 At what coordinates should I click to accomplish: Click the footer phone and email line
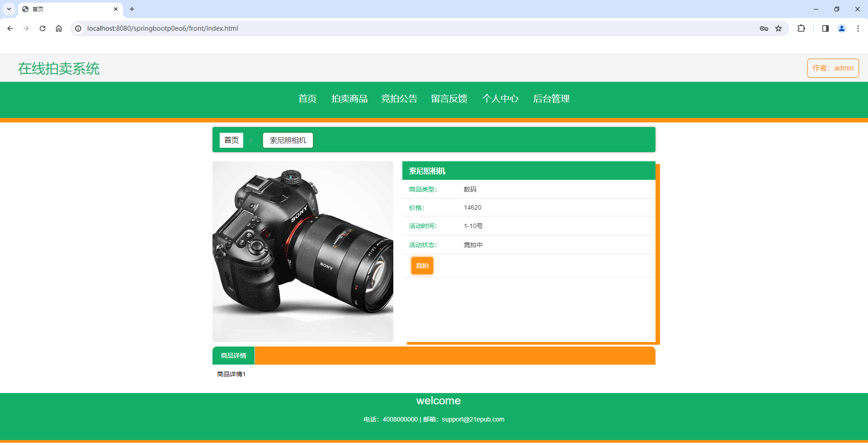coord(434,419)
